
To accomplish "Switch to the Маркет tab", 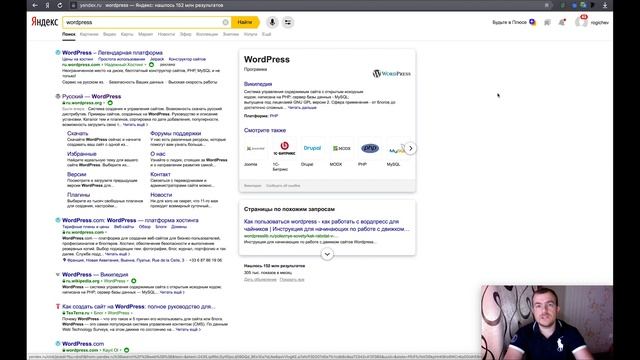I will 145,34.
